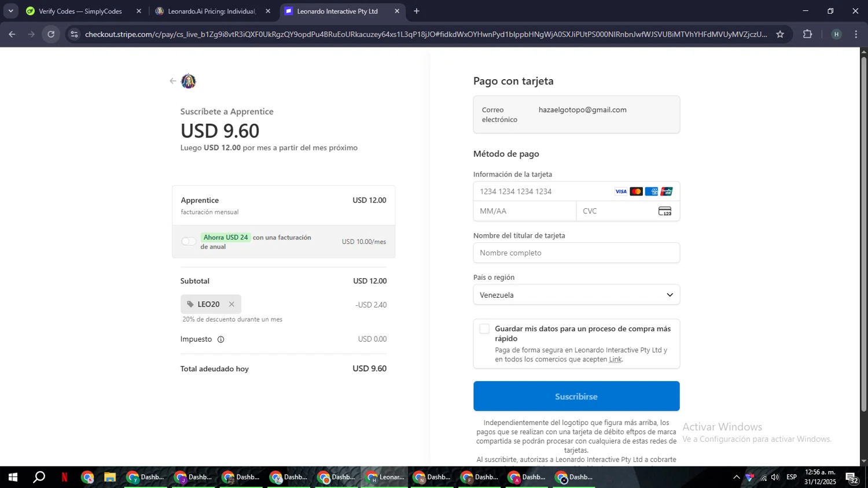Open the País o región dropdown
868x488 pixels.
[x=576, y=295]
